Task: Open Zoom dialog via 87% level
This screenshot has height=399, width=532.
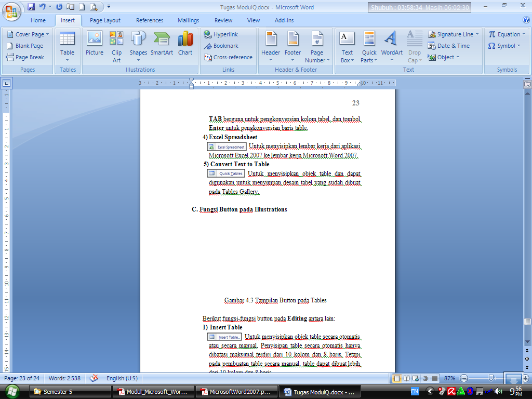Action: [449, 378]
